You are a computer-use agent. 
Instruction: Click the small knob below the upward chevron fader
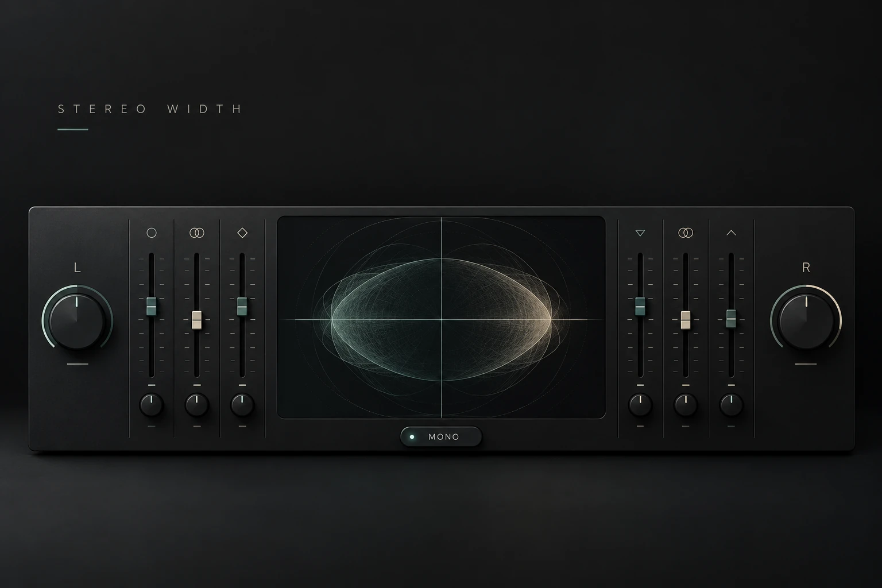pos(731,405)
